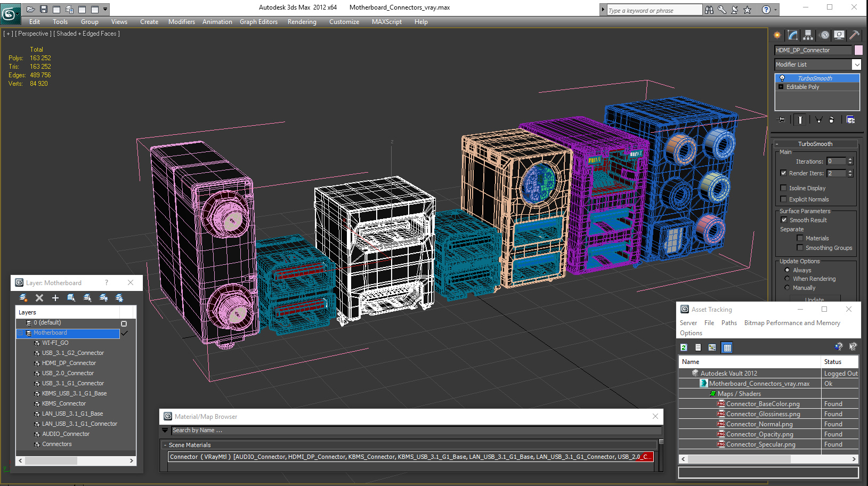Open Quick Access toolbar dropdown arrow
The height and width of the screenshot is (486, 868).
point(106,9)
